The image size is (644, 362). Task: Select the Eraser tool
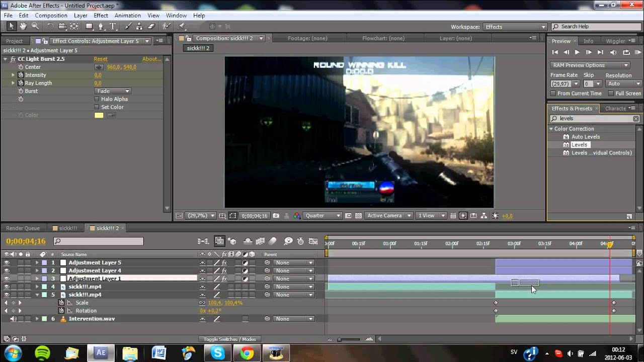[151, 26]
